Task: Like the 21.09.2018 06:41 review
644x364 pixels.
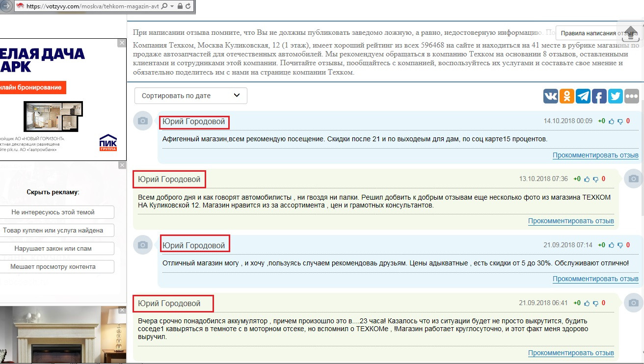Action: [x=587, y=303]
